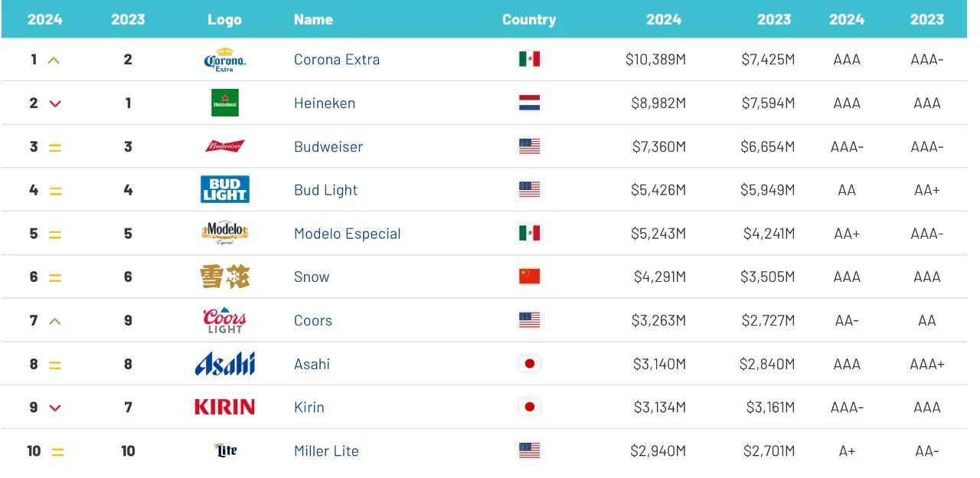This screenshot has width=980, height=478.
Task: Click the yellow equals sign beside rank 10
Action: [x=57, y=452]
